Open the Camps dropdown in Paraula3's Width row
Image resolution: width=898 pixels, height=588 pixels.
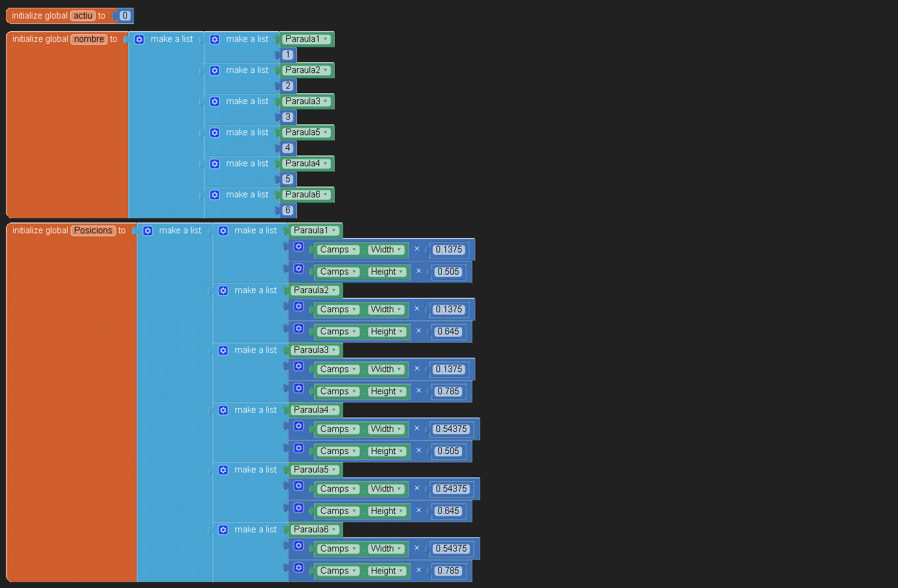point(354,370)
